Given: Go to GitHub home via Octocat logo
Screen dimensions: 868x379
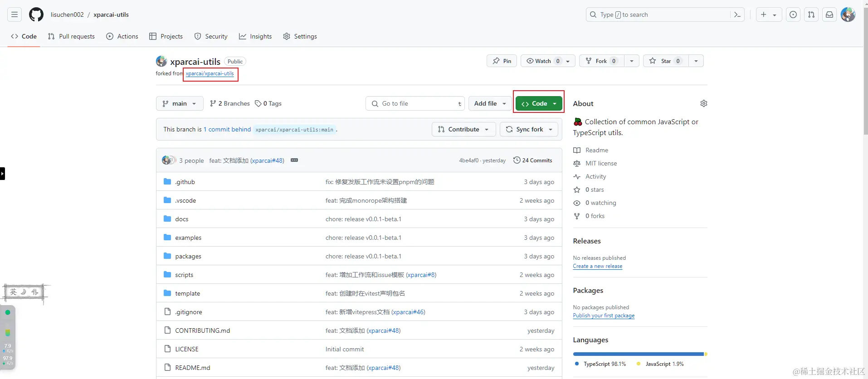Looking at the screenshot, I should tap(36, 15).
